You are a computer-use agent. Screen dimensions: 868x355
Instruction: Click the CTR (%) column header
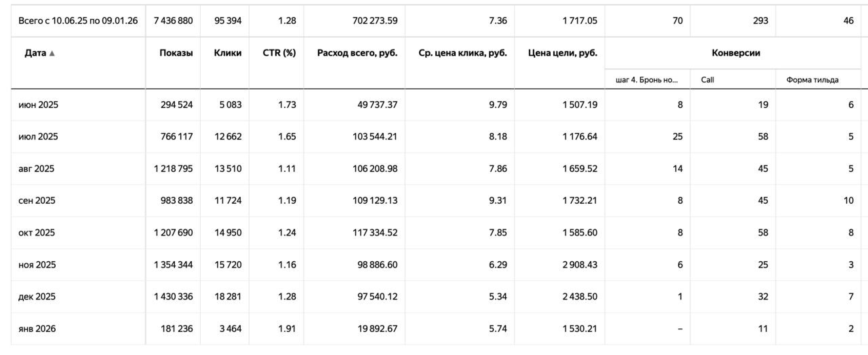click(x=279, y=53)
